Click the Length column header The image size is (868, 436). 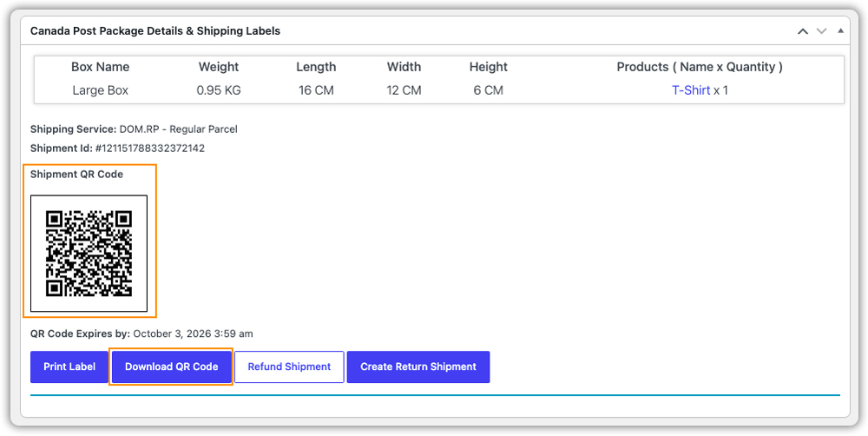click(x=316, y=67)
